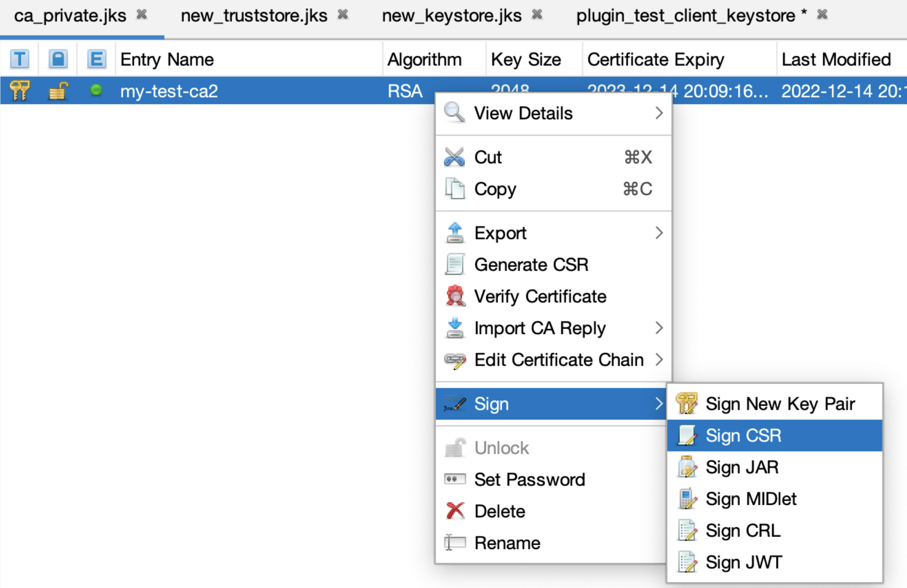Click the expiry 'E' column header icon
Screen dimensions: 907x588
click(96, 59)
